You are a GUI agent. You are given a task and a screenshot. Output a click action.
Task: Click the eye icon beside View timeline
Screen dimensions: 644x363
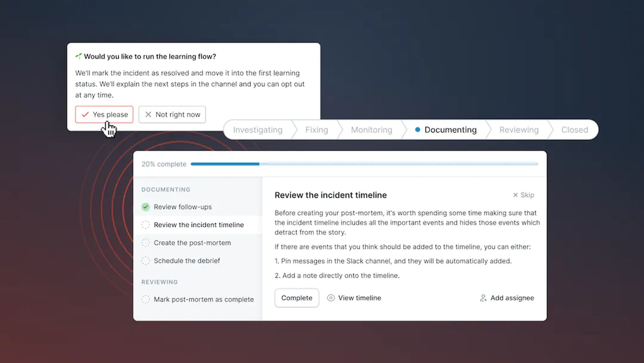pyautogui.click(x=331, y=298)
